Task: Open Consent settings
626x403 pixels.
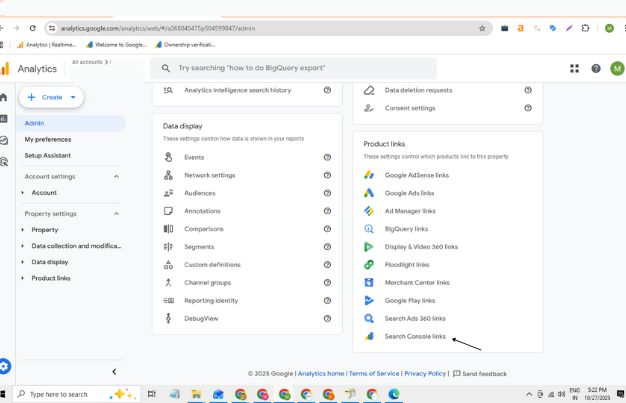Action: 410,108
